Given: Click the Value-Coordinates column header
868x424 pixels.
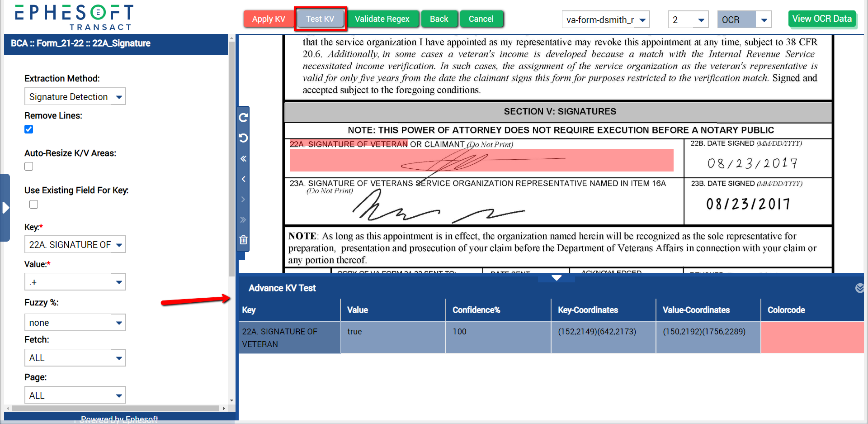Looking at the screenshot, I should click(x=708, y=310).
